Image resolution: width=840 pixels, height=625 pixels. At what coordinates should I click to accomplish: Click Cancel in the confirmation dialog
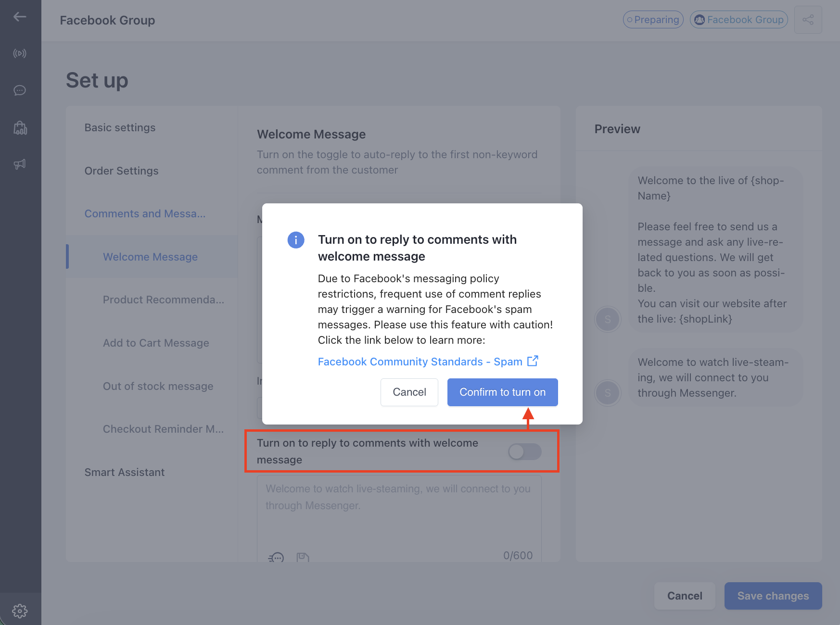pos(409,392)
